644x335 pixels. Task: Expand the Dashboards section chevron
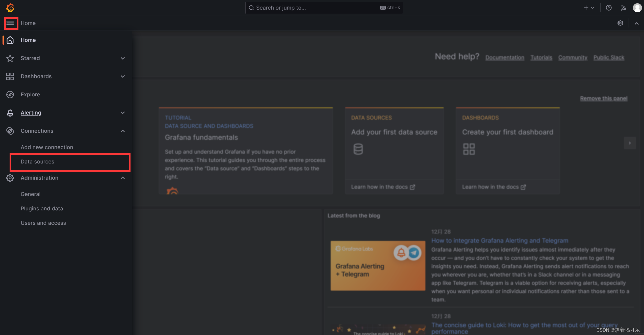pyautogui.click(x=123, y=76)
